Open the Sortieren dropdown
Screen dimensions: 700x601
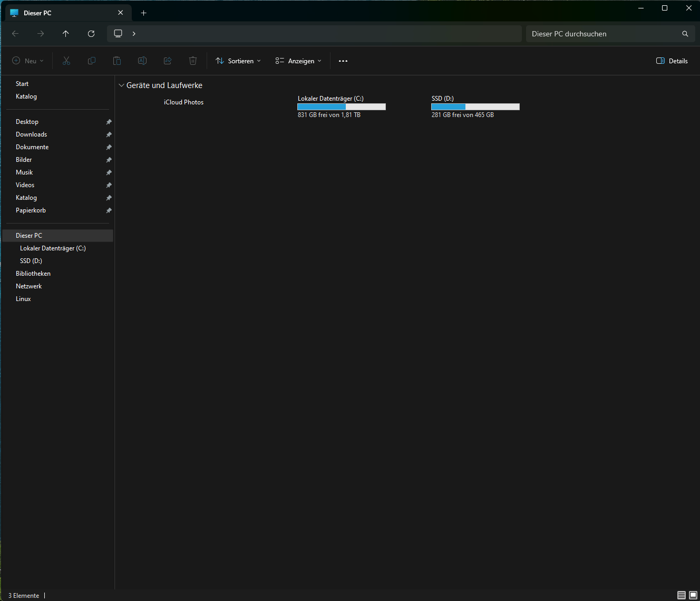(238, 61)
